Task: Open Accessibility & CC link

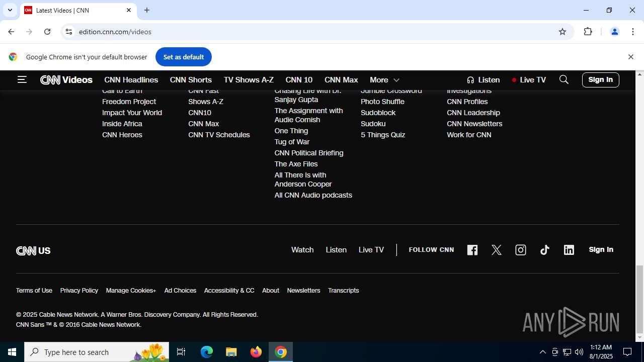Action: pyautogui.click(x=229, y=291)
